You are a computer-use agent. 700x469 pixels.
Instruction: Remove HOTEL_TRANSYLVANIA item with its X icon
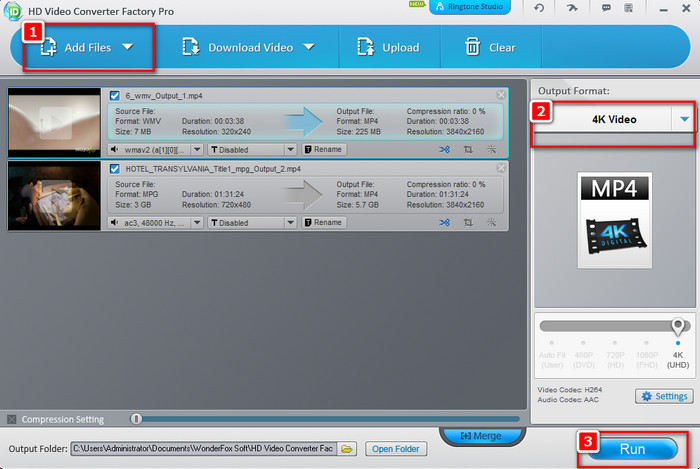501,168
